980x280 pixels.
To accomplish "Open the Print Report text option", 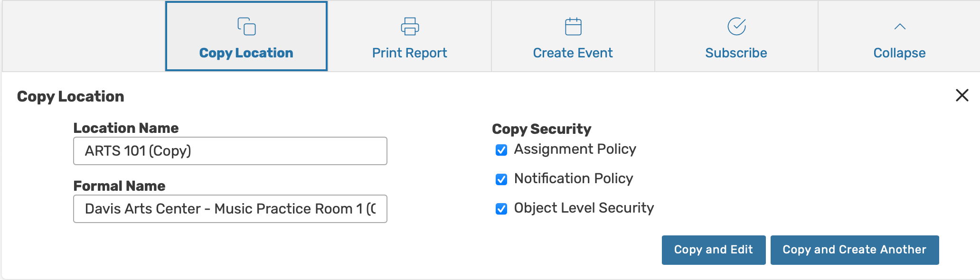I will click(409, 53).
